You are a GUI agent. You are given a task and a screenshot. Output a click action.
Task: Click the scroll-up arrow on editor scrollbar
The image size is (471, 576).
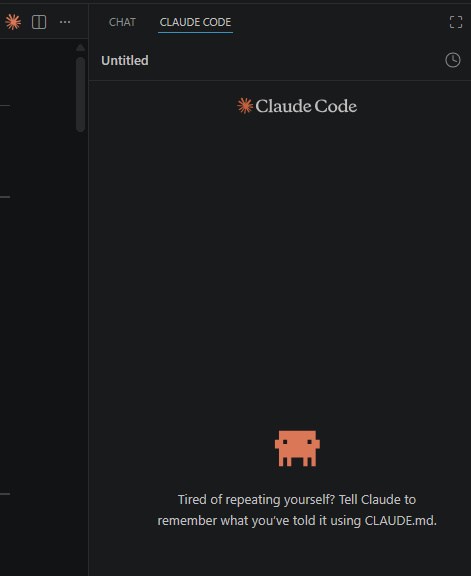(x=80, y=47)
